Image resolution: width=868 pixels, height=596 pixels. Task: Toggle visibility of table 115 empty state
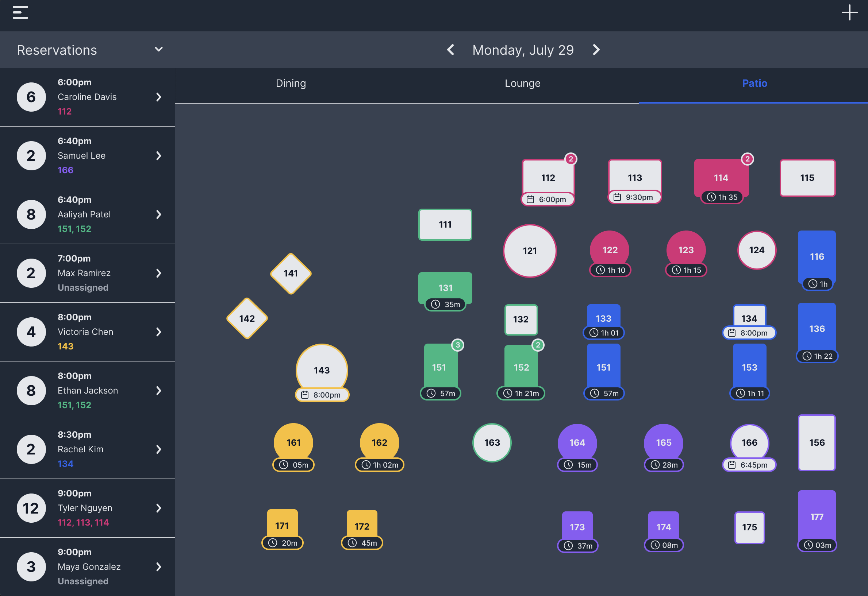coord(807,177)
